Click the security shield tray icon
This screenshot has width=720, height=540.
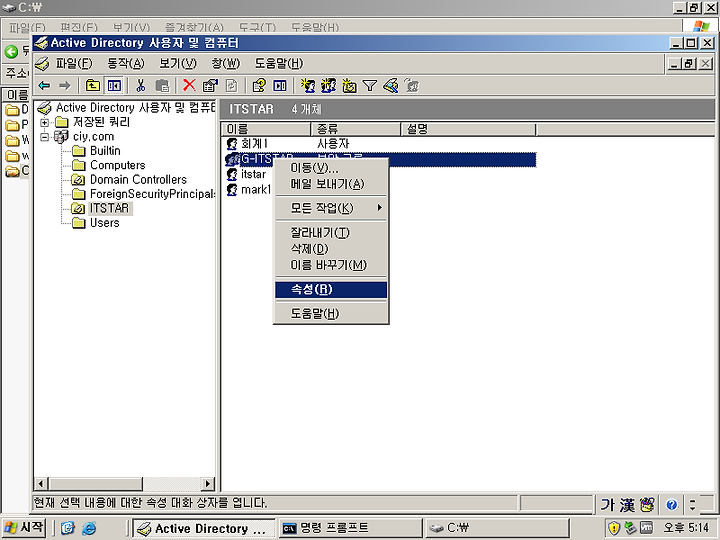[614, 528]
